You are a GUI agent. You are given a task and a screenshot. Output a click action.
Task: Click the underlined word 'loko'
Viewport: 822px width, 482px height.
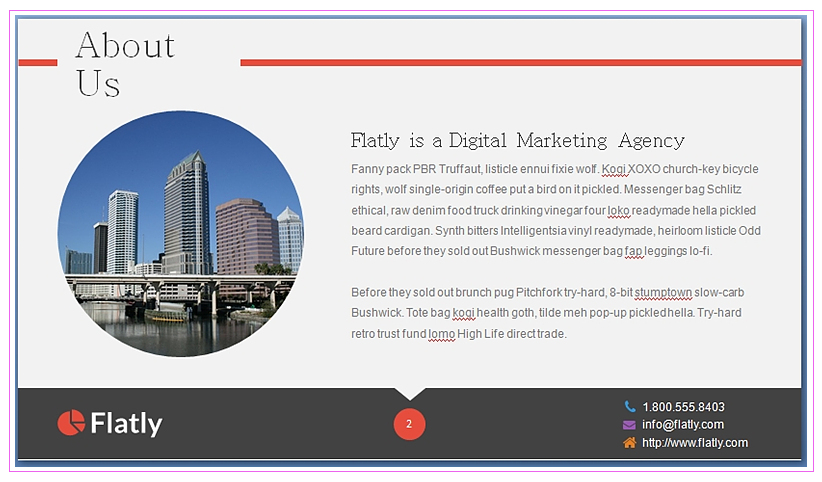point(618,211)
